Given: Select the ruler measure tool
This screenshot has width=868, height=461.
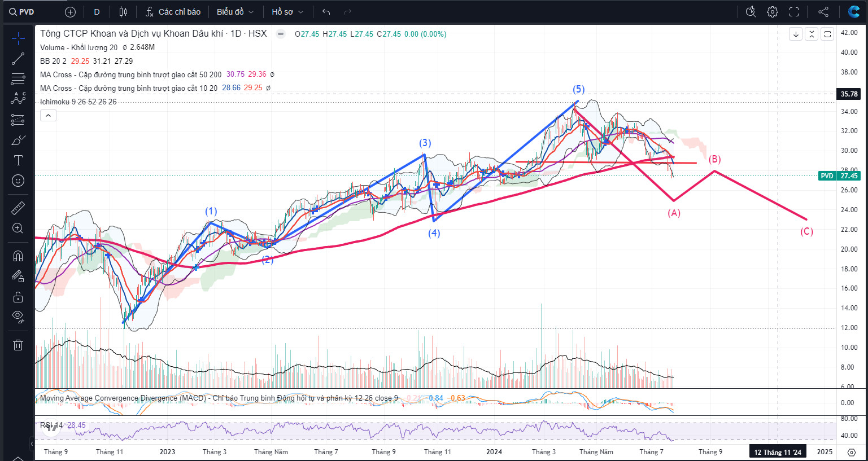Looking at the screenshot, I should pos(18,208).
